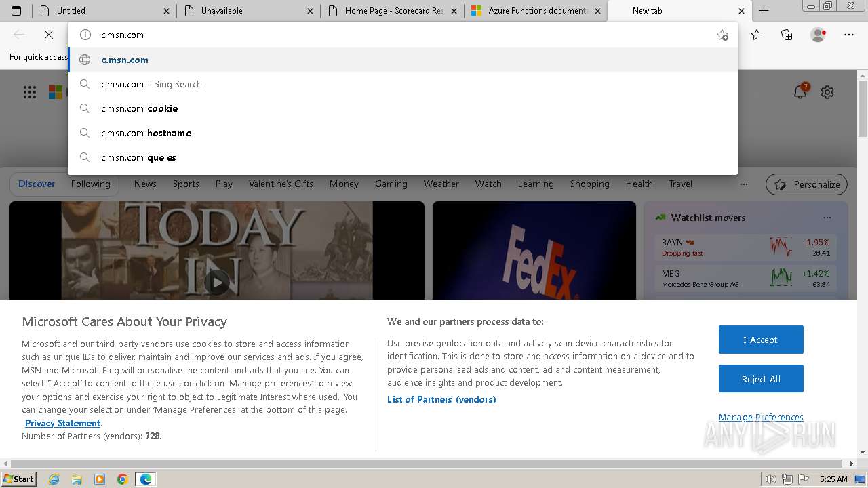Image resolution: width=868 pixels, height=488 pixels.
Task: Open the BAYN stock row
Action: tap(745, 247)
